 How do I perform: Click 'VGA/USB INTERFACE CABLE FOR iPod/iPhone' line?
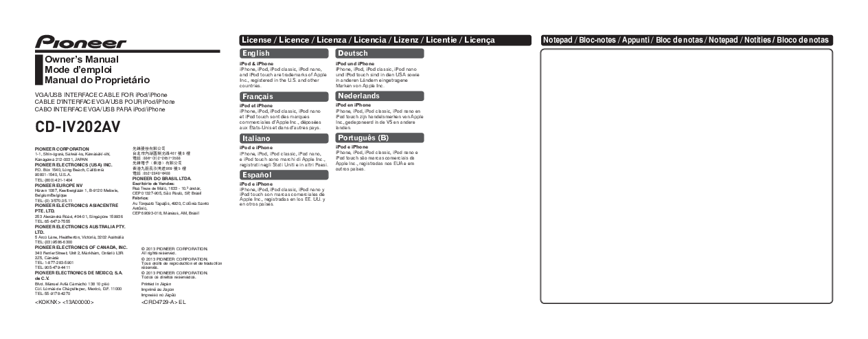(101, 95)
